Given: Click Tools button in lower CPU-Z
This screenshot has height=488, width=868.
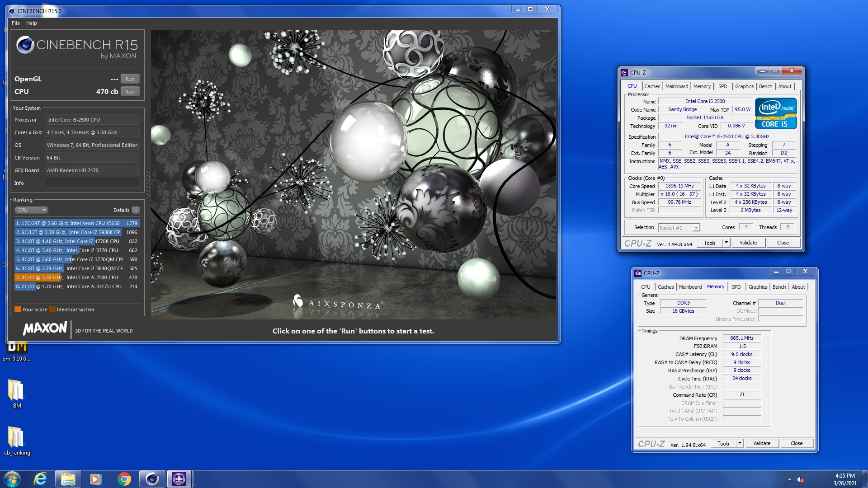Looking at the screenshot, I should click(723, 443).
